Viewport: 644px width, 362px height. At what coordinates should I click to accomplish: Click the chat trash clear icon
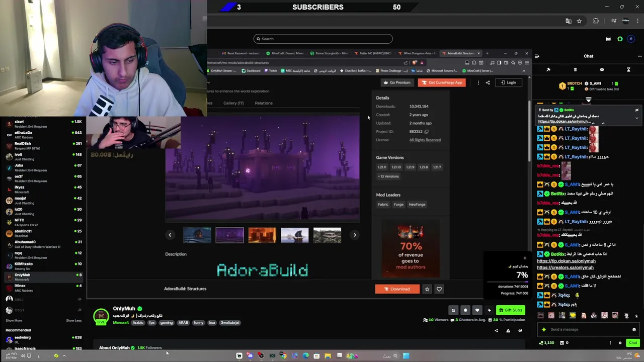[575, 70]
